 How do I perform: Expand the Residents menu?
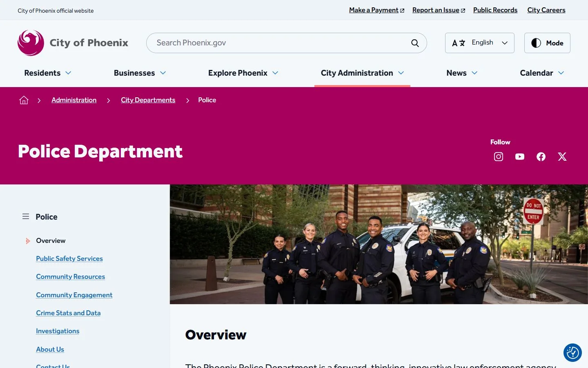pos(48,73)
